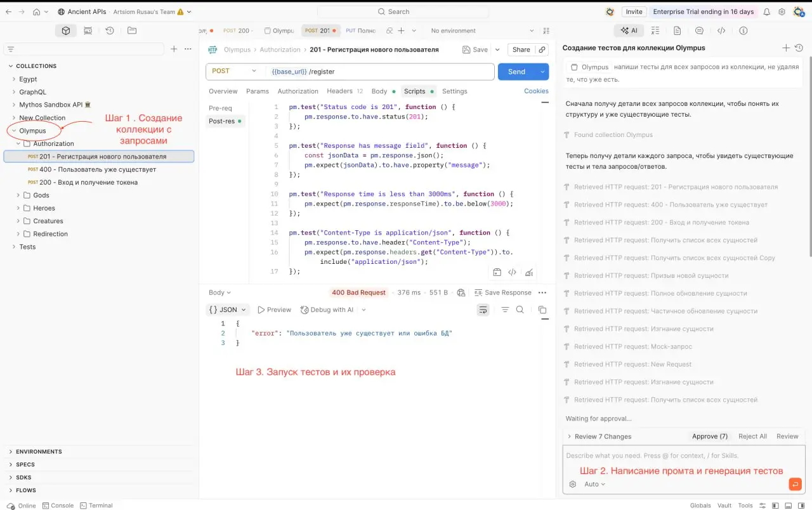The width and height of the screenshot is (812, 510).
Task: Click the Reject All button
Action: 753,436
